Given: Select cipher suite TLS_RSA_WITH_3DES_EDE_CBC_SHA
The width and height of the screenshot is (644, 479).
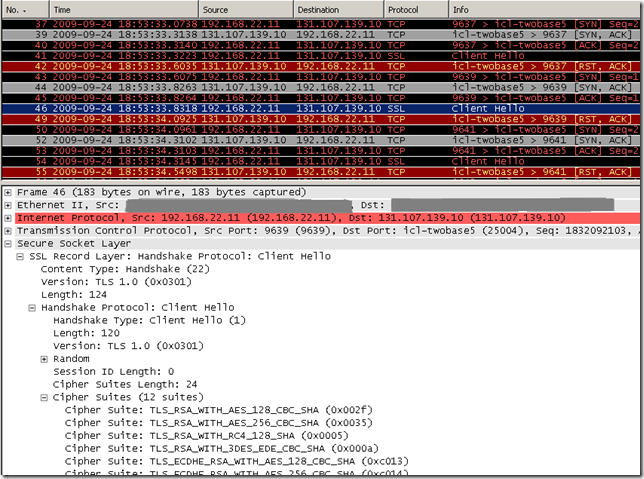Looking at the screenshot, I should (221, 449).
